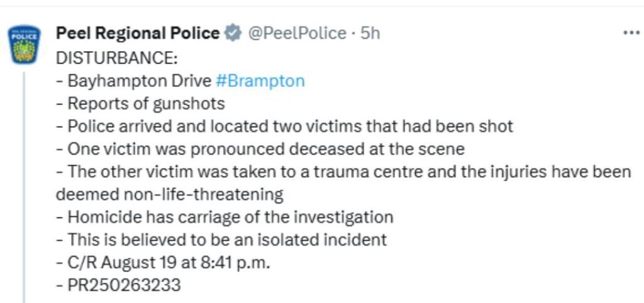Open the @PeelPolice handle profile
644x303 pixels.
[x=296, y=33]
